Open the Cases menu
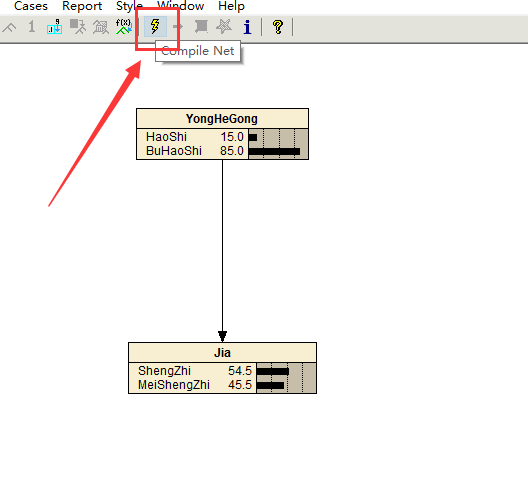This screenshot has width=528, height=488. [31, 6]
